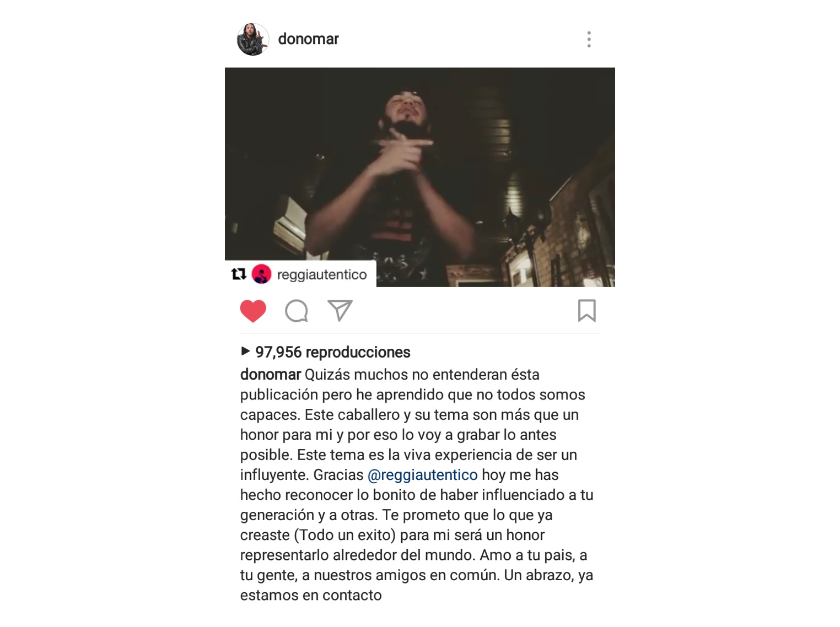This screenshot has width=840, height=627.
Task: Click the bold donomar name starting the caption
Action: 271,375
